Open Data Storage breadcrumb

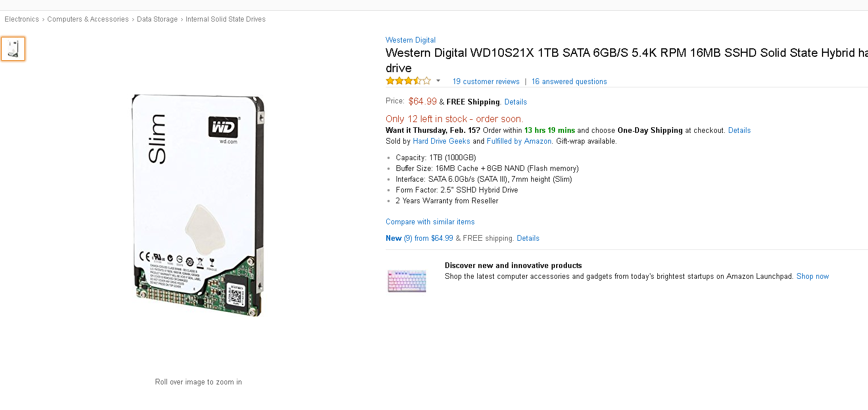click(x=157, y=19)
